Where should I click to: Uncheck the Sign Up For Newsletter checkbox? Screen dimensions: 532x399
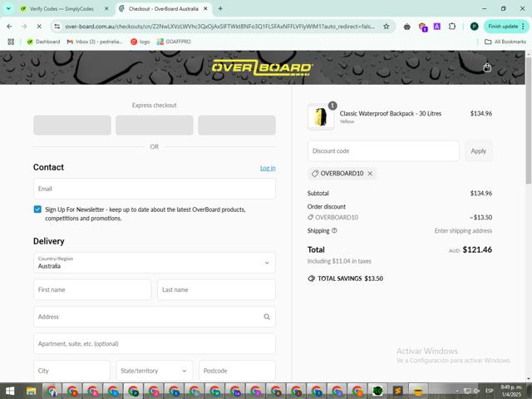tap(37, 209)
